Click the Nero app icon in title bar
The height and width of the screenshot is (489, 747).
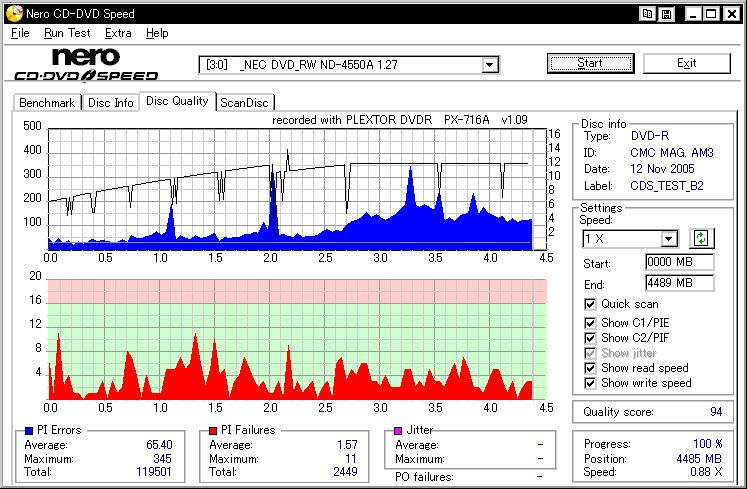14,13
